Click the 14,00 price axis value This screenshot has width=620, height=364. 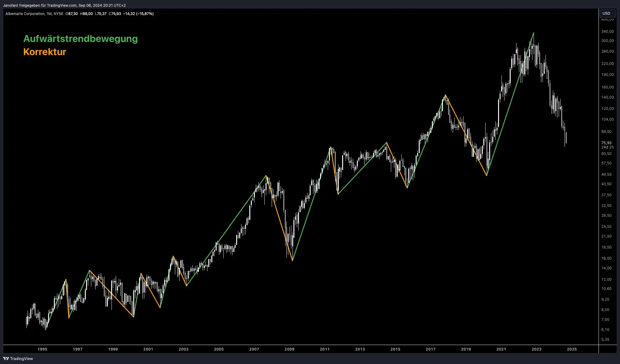point(606,268)
